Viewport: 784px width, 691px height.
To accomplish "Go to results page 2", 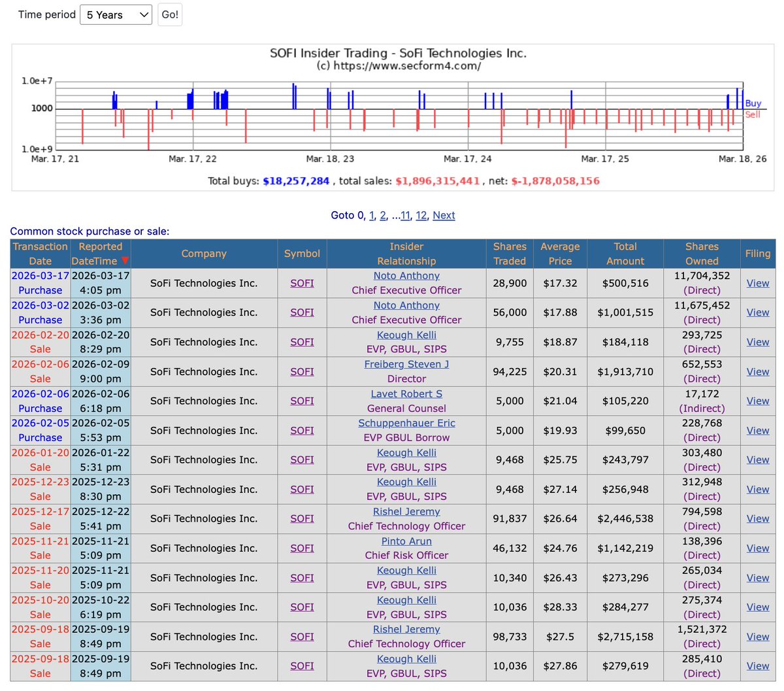I will click(x=383, y=215).
